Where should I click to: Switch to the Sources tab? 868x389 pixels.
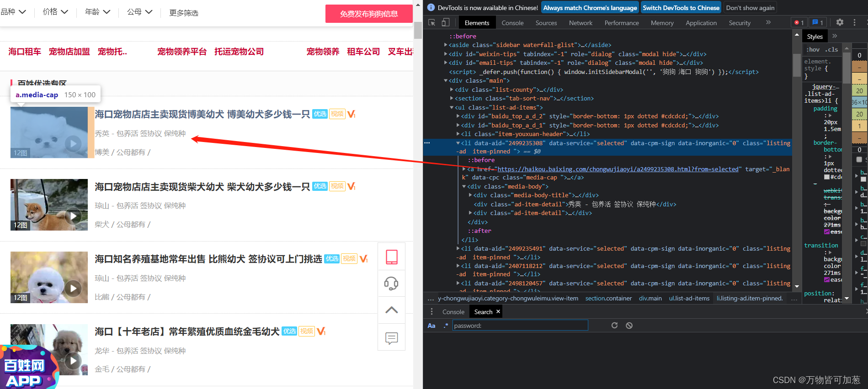pyautogui.click(x=546, y=23)
